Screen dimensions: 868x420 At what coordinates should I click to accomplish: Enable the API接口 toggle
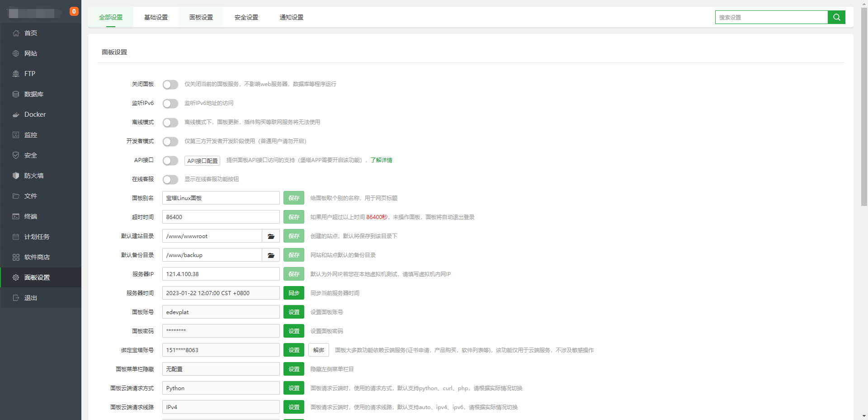click(x=170, y=160)
